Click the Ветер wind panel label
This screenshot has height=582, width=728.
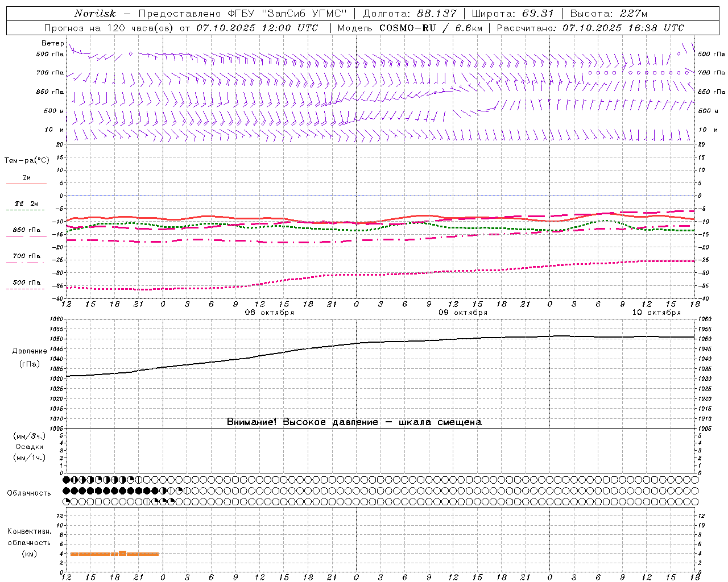click(x=52, y=44)
